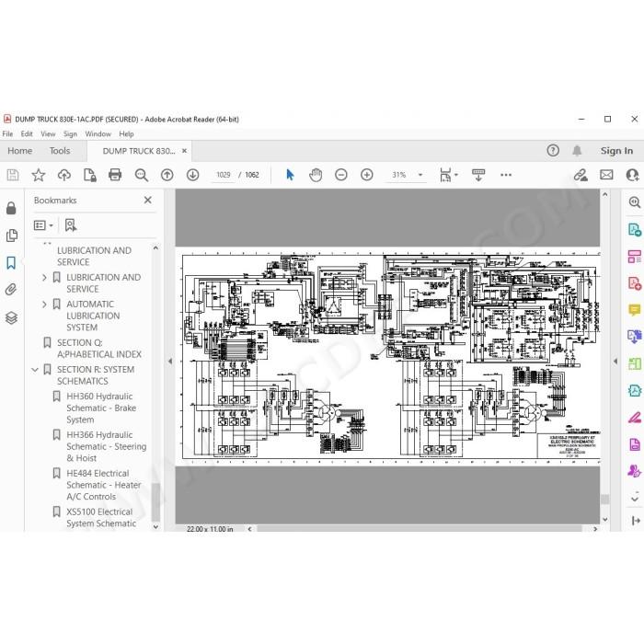
Task: Open Fill & Sign pen tool
Action: pos(635,418)
